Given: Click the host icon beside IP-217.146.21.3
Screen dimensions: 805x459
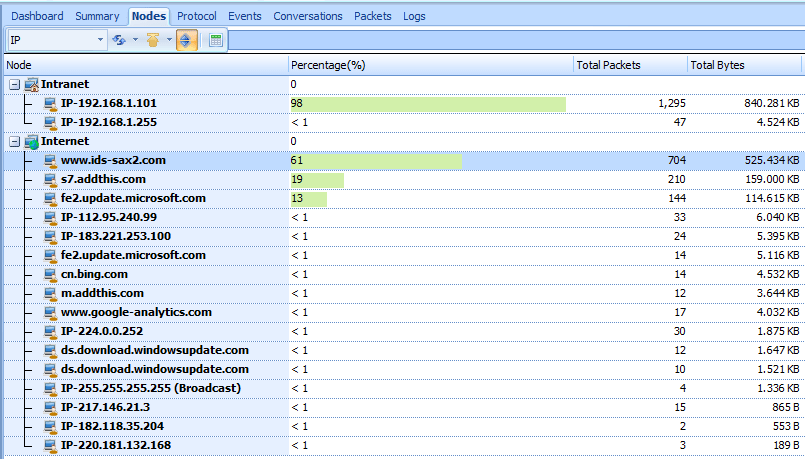Looking at the screenshot, I should coord(50,408).
